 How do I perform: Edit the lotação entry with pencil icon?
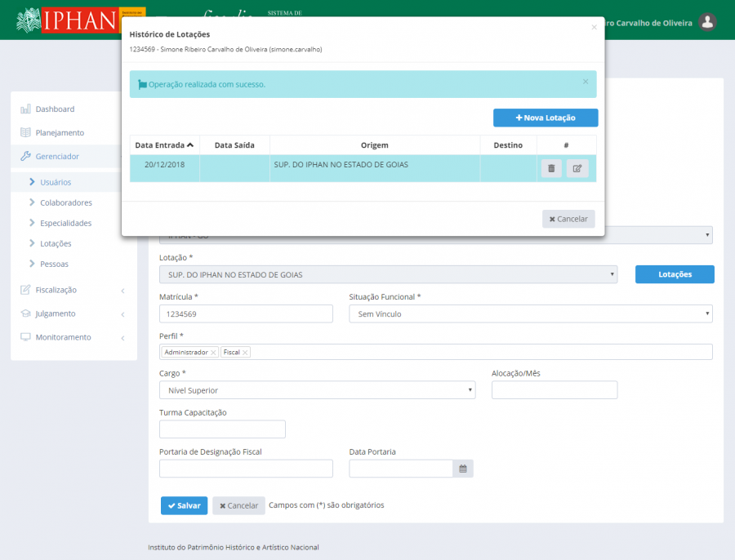[577, 168]
